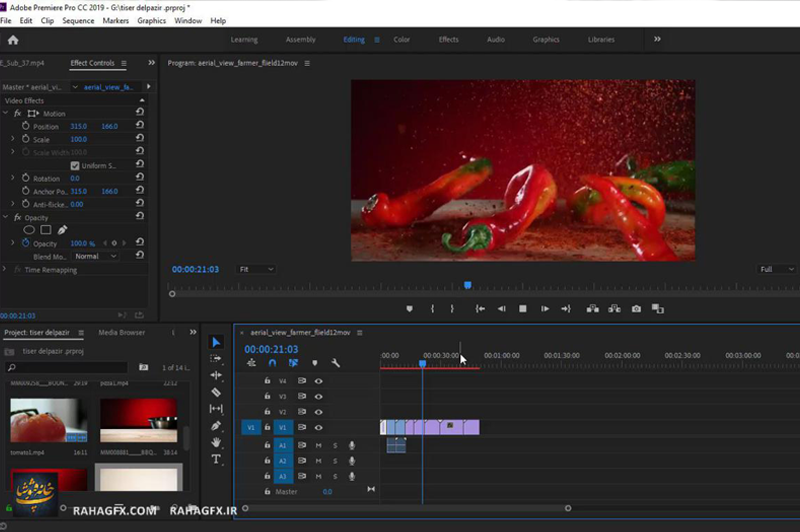This screenshot has width=800, height=532.
Task: Collapse Motion effect section
Action: click(x=5, y=113)
